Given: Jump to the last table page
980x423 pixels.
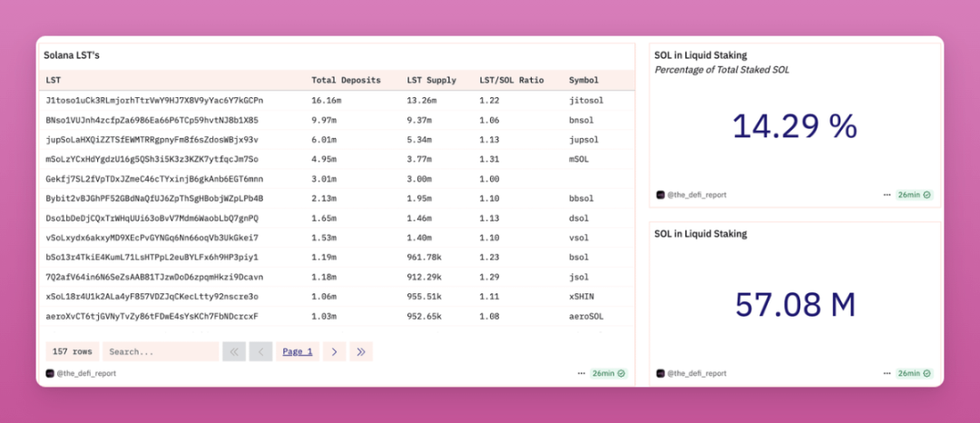Looking at the screenshot, I should coord(361,351).
